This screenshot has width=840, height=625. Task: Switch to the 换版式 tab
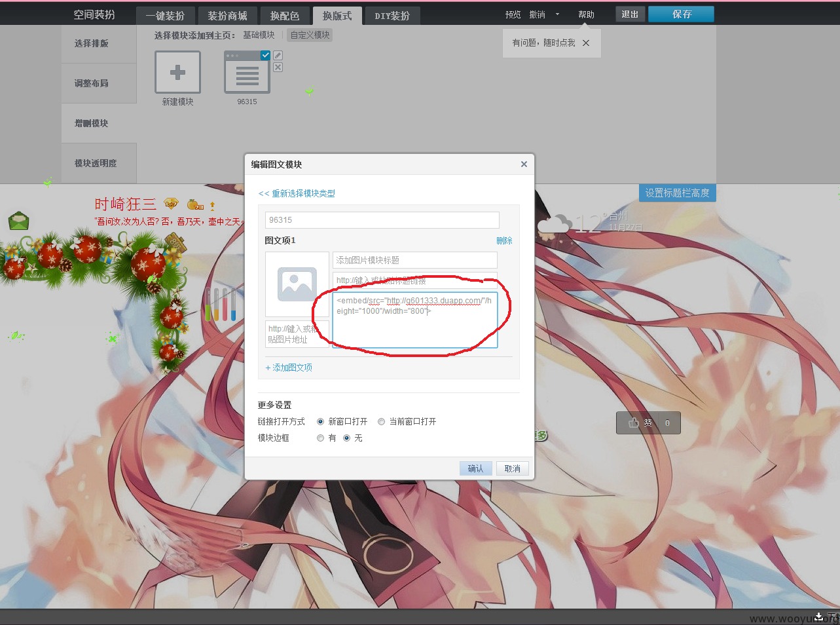337,16
